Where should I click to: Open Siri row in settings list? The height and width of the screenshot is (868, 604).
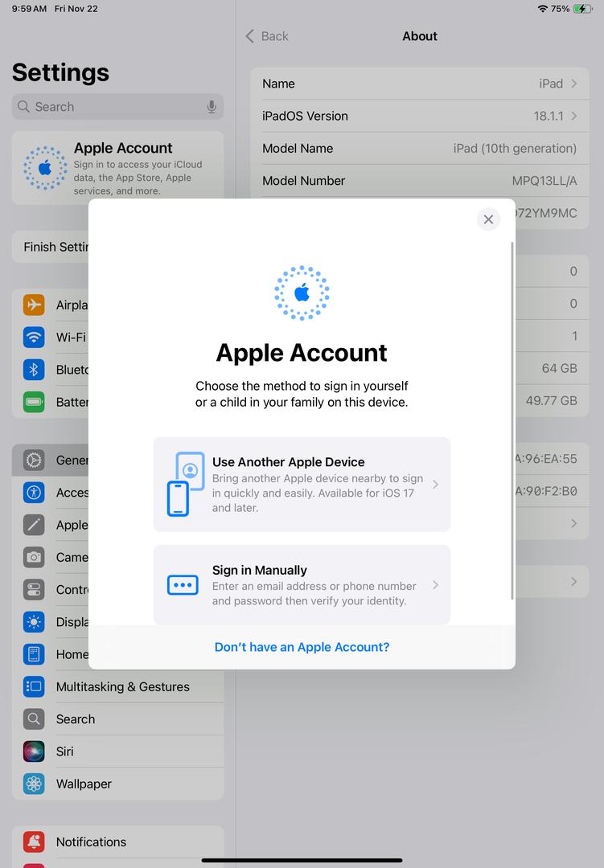(117, 751)
